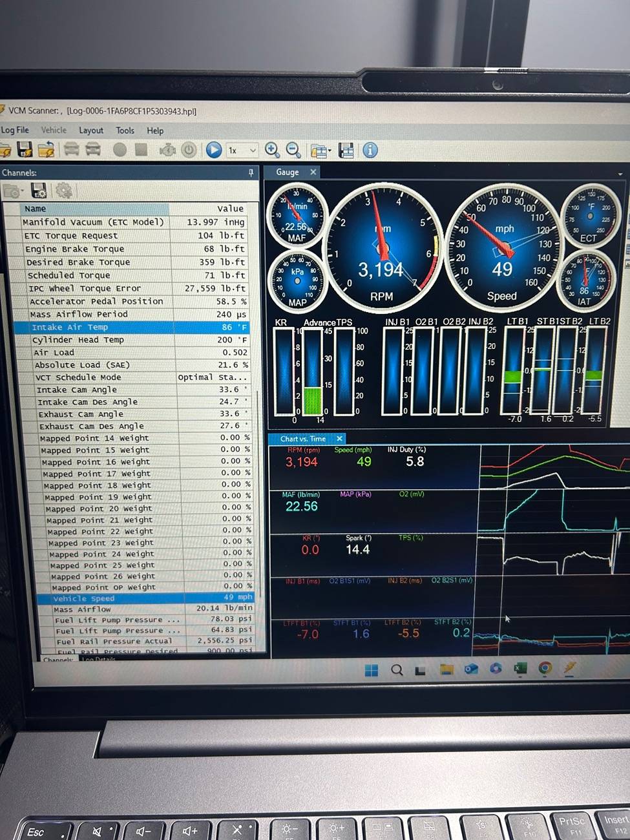Viewport: 630px width, 840px height.
Task: Select the Gauge tab
Action: 288,173
